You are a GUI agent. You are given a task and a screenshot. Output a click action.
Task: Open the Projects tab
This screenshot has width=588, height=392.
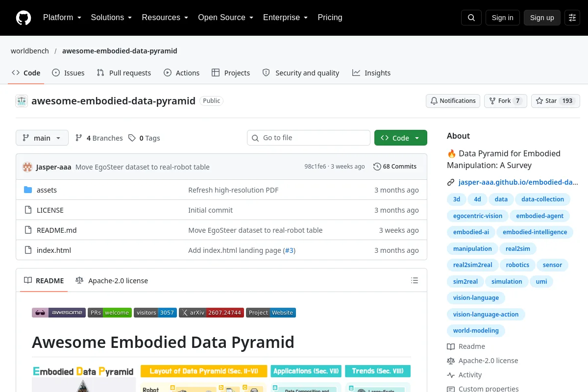231,73
